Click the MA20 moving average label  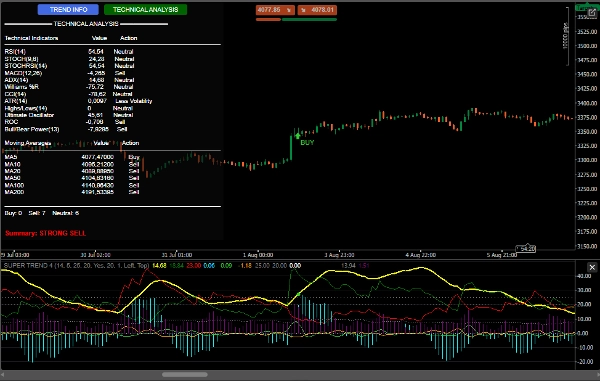tap(12, 171)
